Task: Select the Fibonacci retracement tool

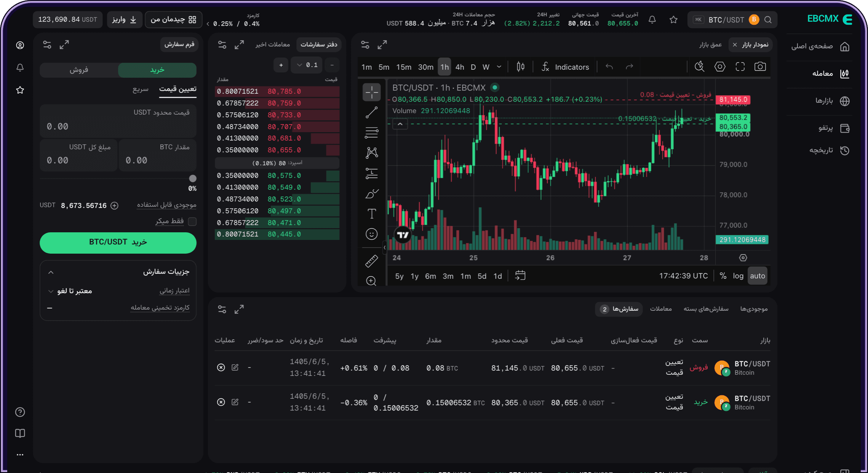Action: click(x=371, y=133)
